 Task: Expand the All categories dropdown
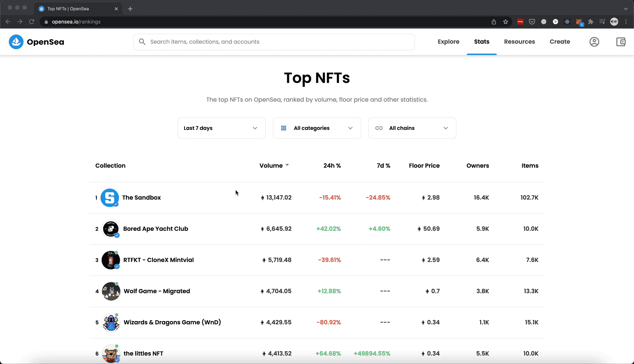click(x=317, y=128)
